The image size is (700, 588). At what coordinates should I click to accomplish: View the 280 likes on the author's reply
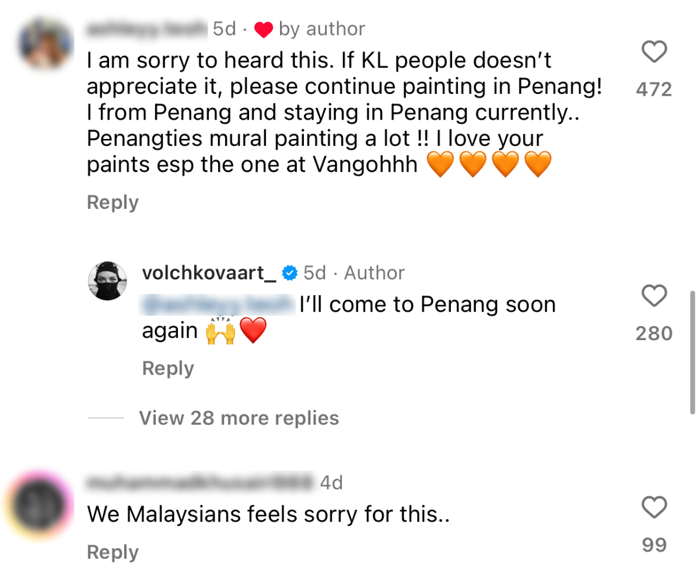click(653, 334)
